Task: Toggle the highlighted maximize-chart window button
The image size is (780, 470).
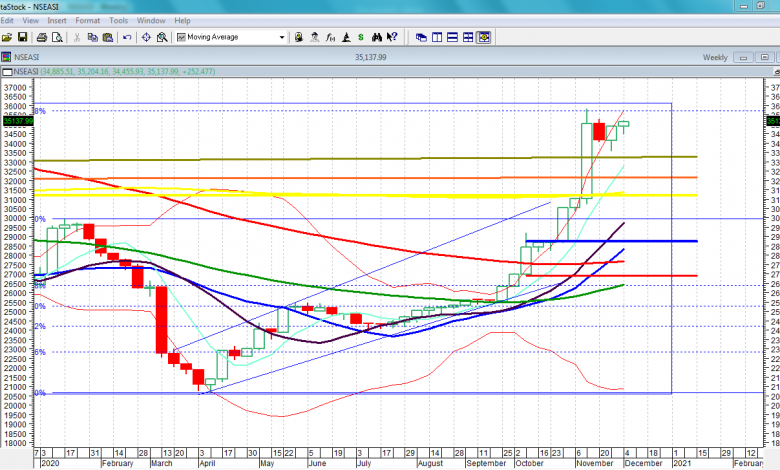Action: tap(484, 38)
